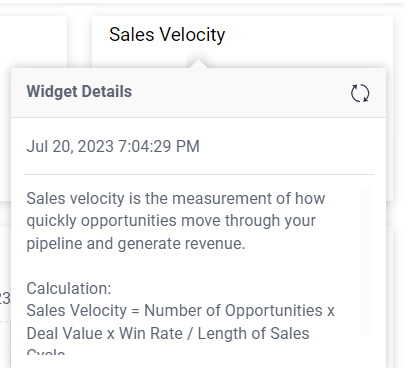
Task: Click the "Calculation:" label
Action: point(69,288)
